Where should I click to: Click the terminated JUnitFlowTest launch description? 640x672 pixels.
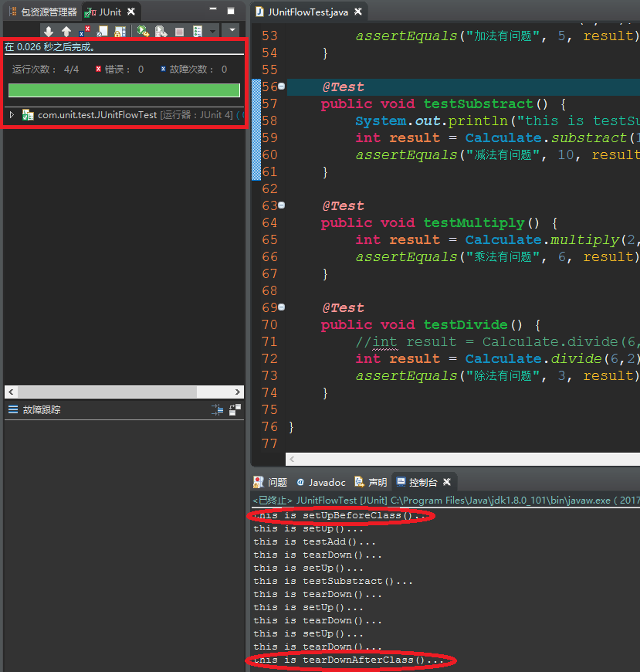click(445, 501)
